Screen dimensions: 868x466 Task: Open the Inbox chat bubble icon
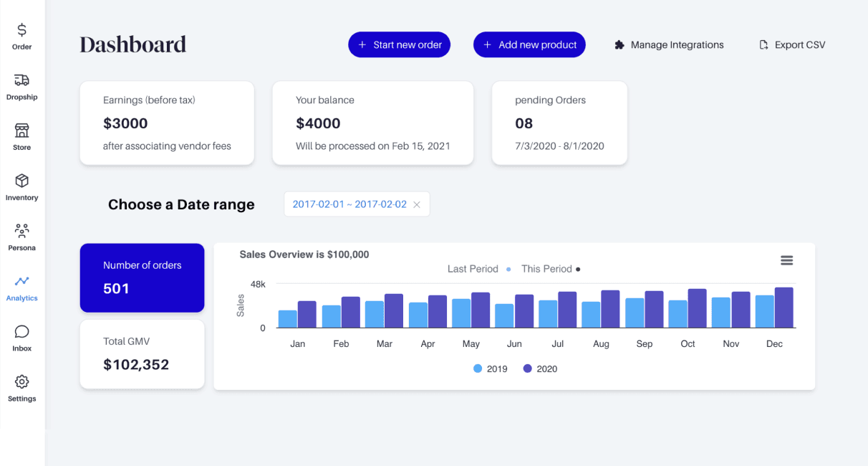pyautogui.click(x=22, y=331)
